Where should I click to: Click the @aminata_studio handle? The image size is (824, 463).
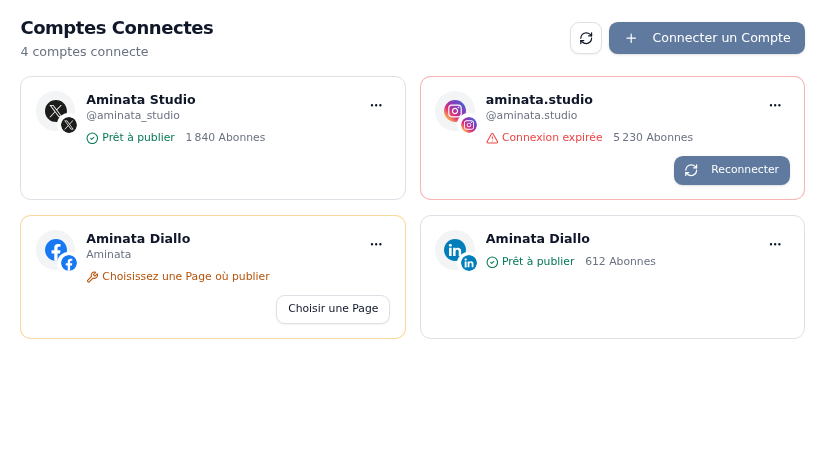click(133, 116)
